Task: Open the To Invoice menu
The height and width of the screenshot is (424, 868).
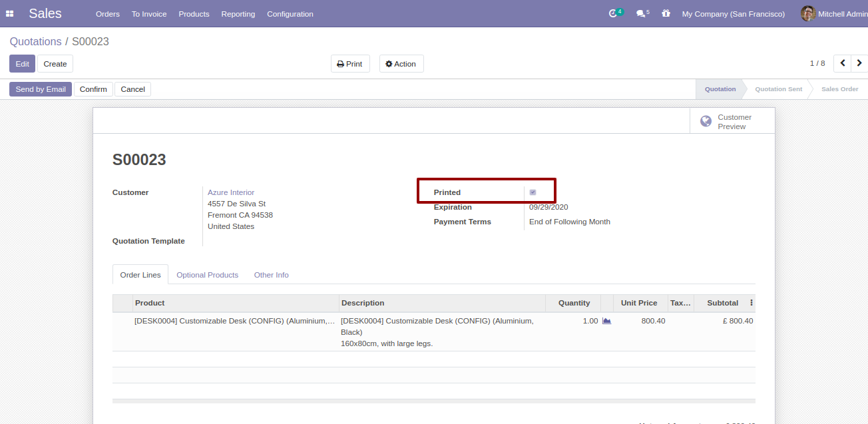Action: click(x=149, y=14)
